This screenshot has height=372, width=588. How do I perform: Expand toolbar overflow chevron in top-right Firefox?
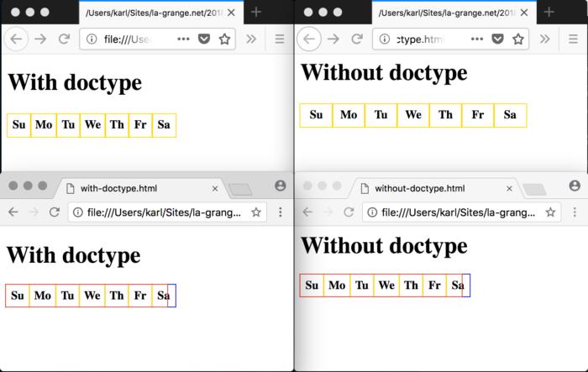[x=545, y=39]
